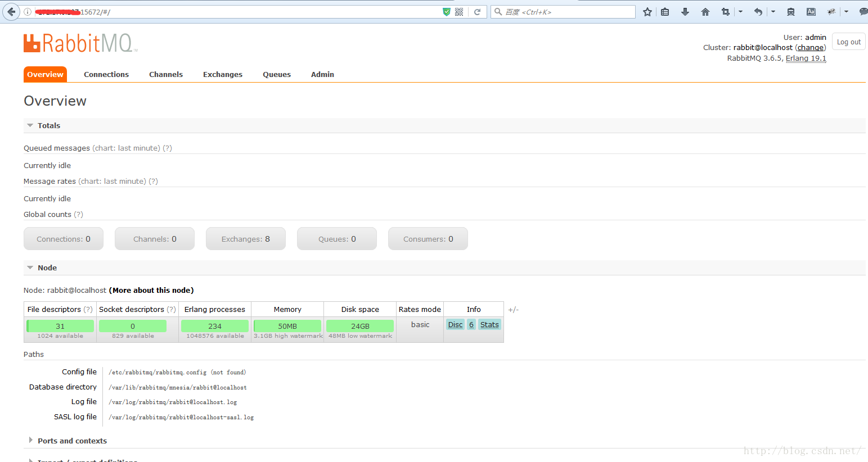This screenshot has height=462, width=868.
Task: Click chart: last minute beside Message rates
Action: coord(112,182)
